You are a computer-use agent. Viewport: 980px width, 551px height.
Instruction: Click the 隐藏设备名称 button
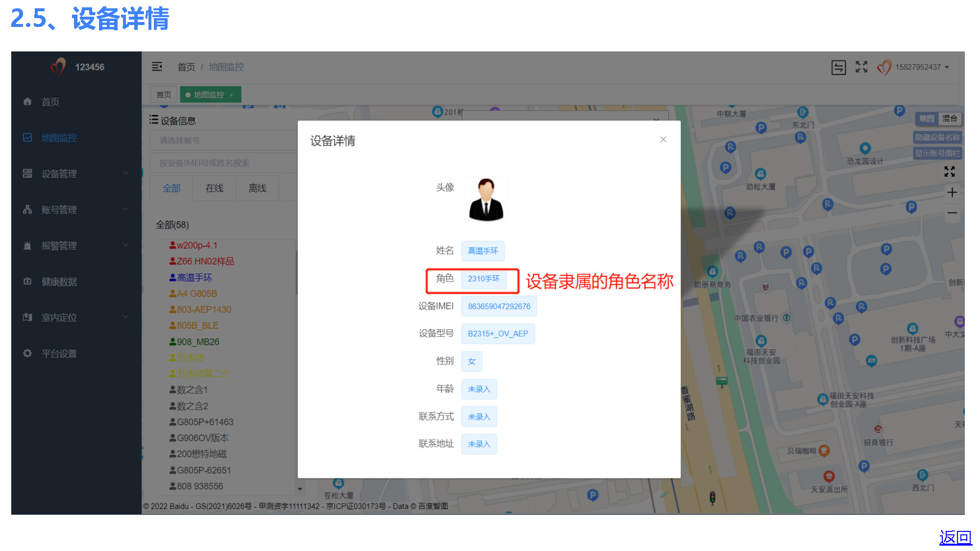pos(937,138)
